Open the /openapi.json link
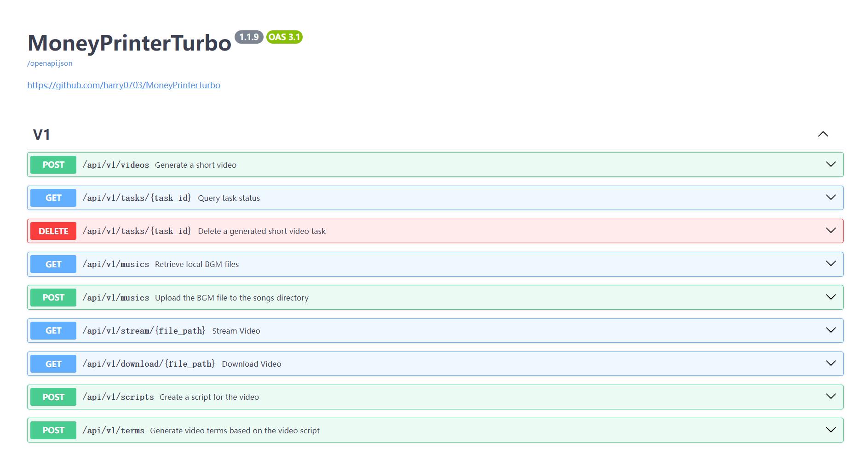 50,63
